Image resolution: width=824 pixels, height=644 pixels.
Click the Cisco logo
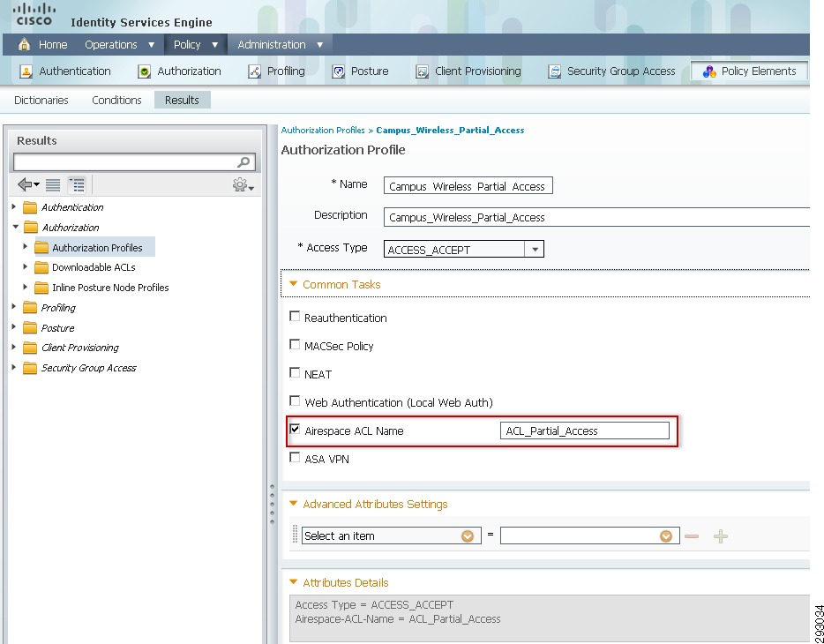[x=34, y=15]
